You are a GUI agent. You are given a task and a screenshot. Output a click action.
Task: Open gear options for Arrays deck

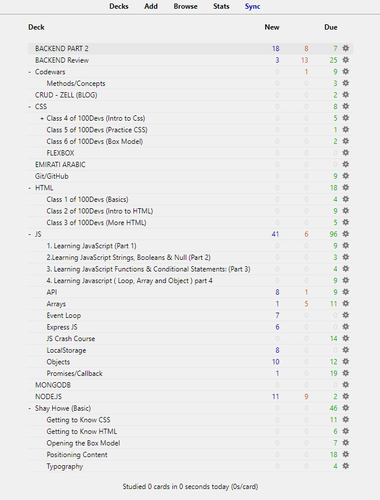tap(346, 304)
